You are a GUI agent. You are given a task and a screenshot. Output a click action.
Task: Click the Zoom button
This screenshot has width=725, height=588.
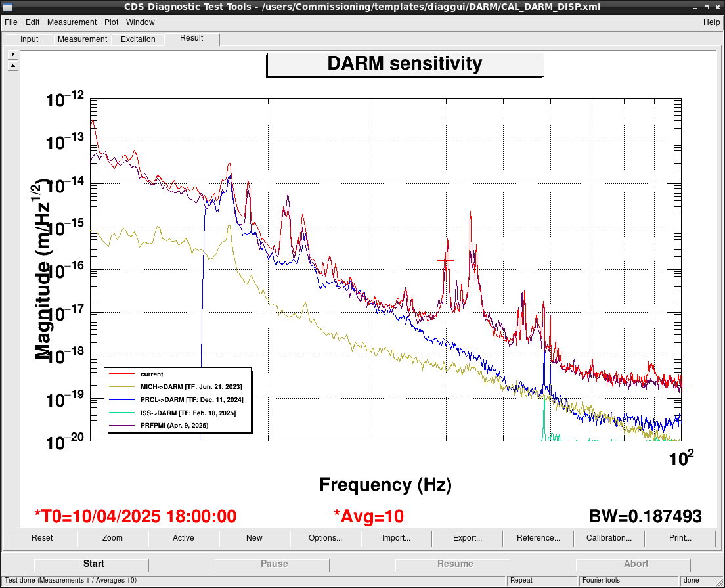point(112,538)
